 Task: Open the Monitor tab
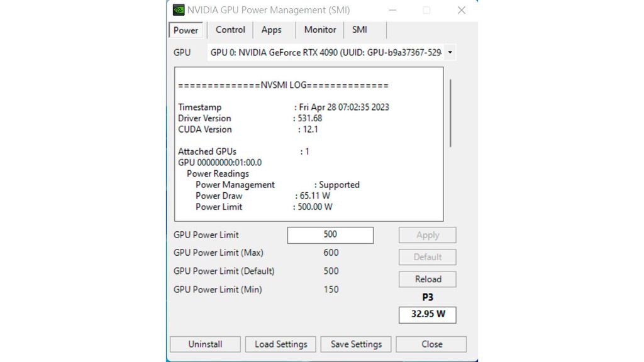[319, 30]
